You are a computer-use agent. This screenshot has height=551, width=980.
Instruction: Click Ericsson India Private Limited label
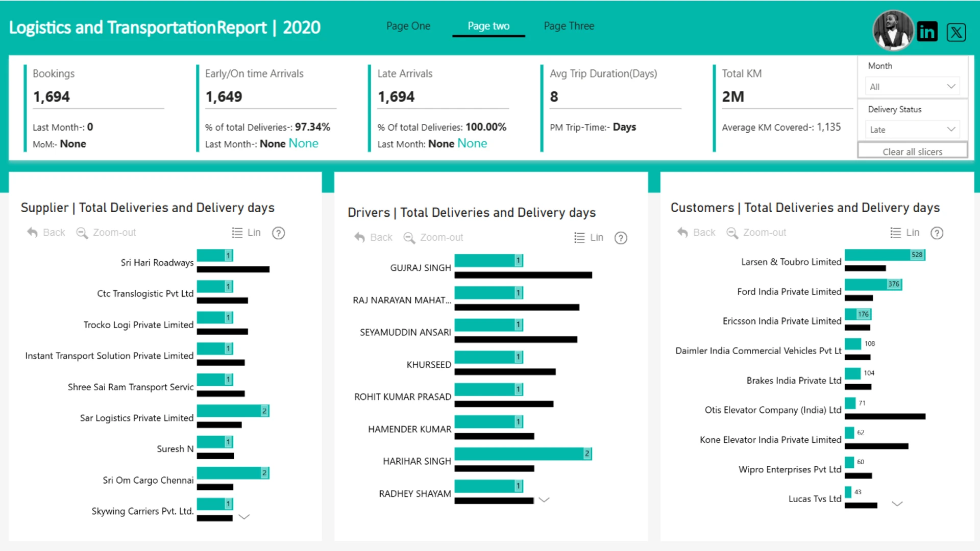[782, 321]
